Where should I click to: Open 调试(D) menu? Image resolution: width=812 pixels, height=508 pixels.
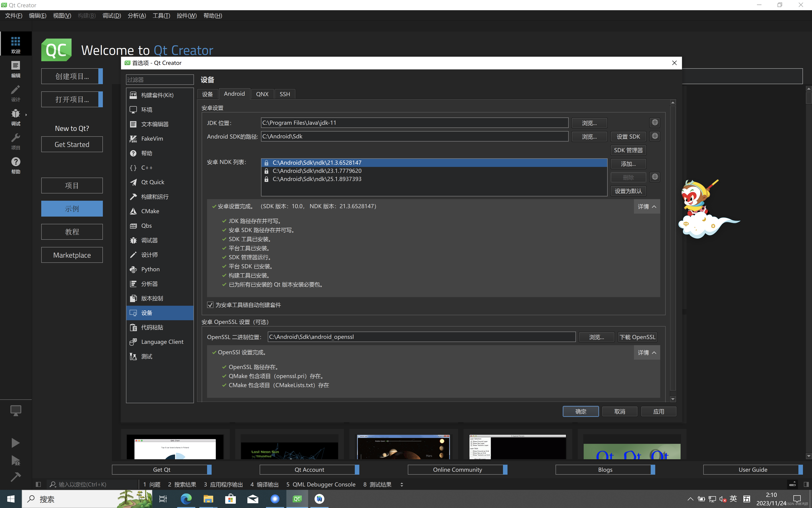pos(112,15)
